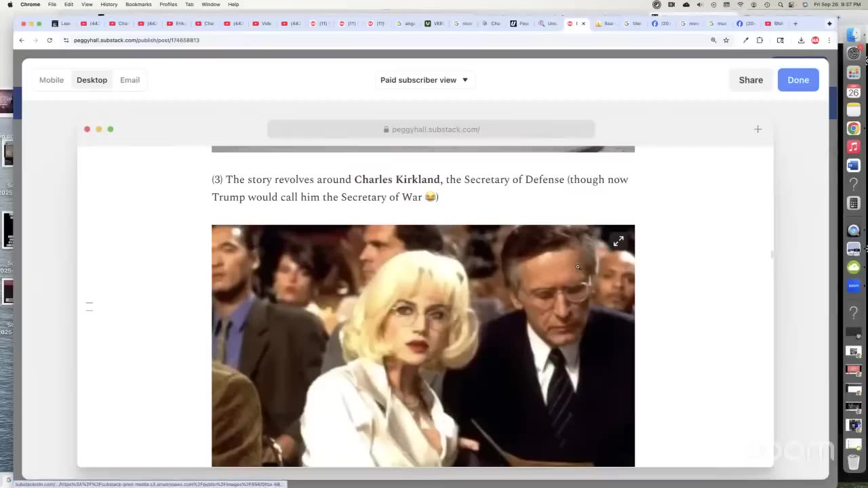868x488 pixels.
Task: Go forward in Chrome browser
Action: click(x=35, y=40)
